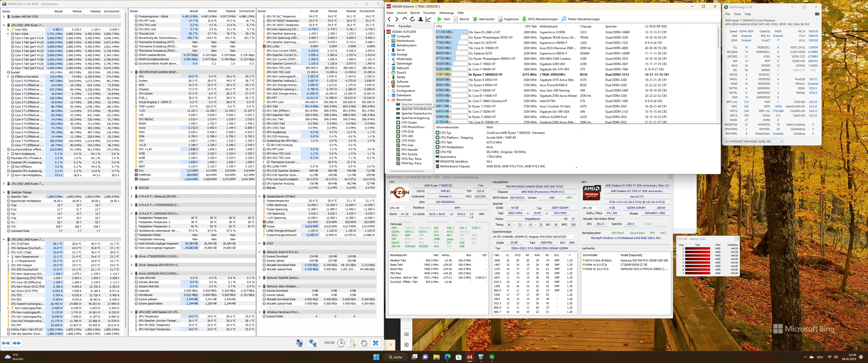Click weather widget showing 11°C Bewölkt
Viewport: 868px width, 363px height.
(14, 357)
